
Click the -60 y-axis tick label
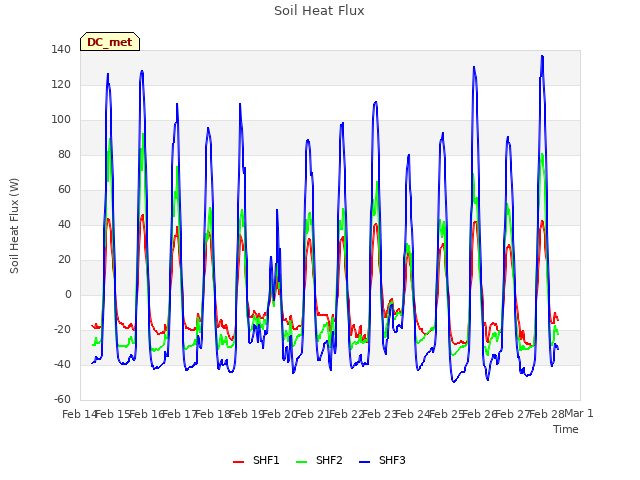(62, 400)
